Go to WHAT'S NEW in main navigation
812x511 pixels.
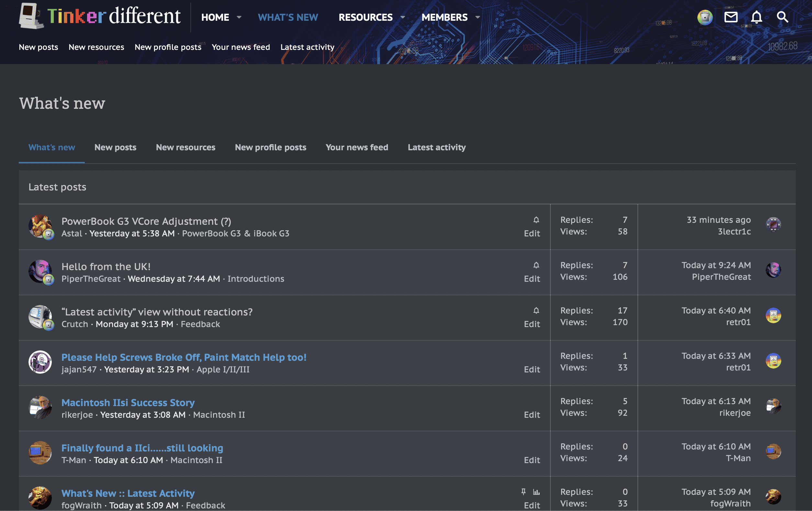288,17
